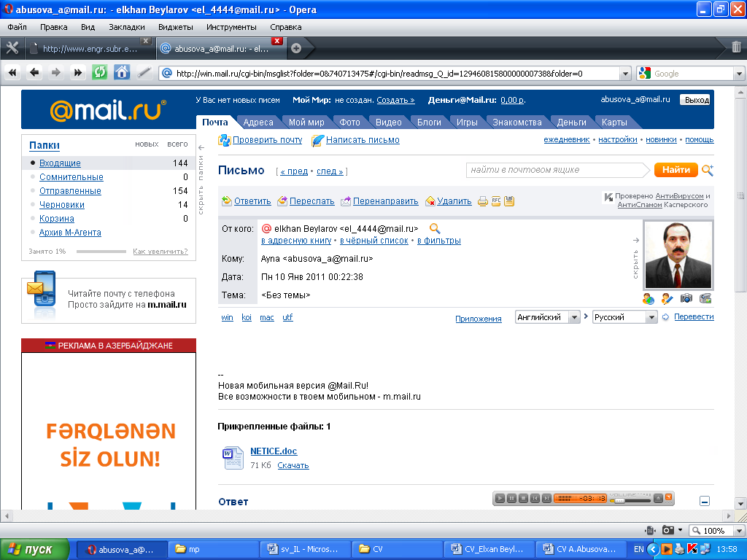Download attachment via Скачать link

[x=293, y=465]
